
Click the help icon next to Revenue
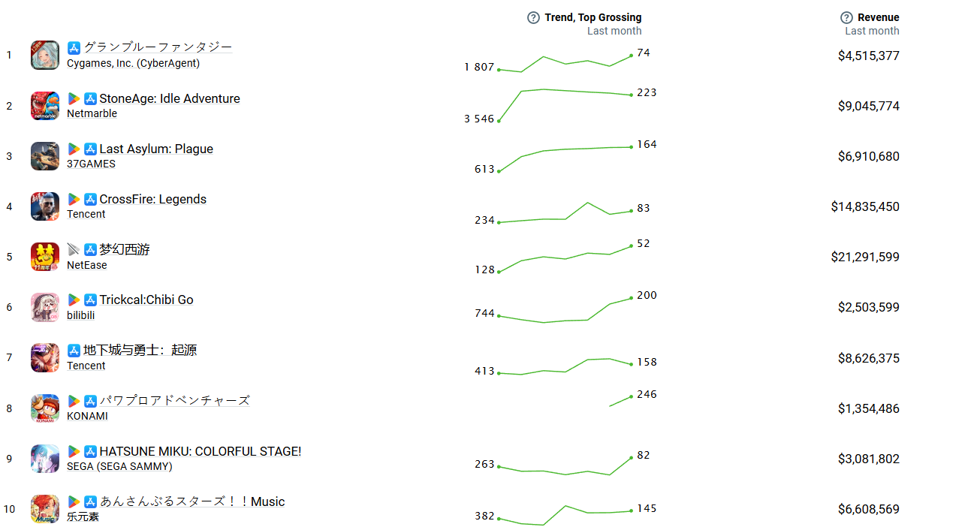tap(846, 17)
